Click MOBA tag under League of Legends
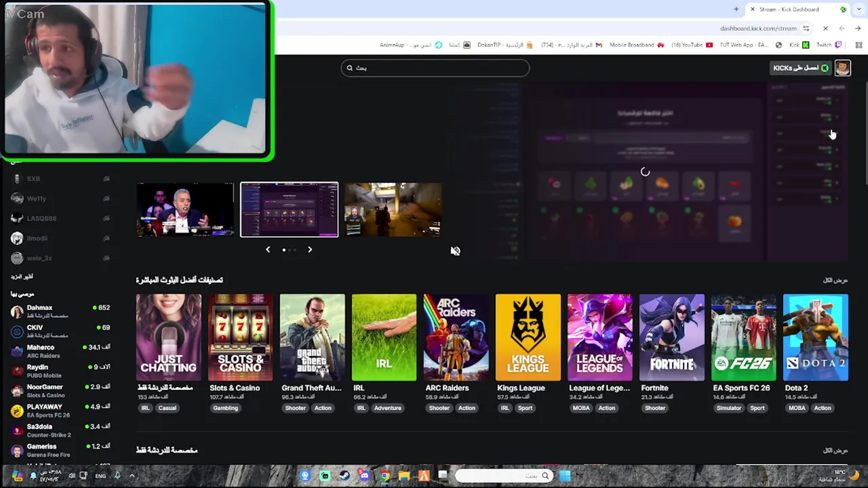 (581, 408)
